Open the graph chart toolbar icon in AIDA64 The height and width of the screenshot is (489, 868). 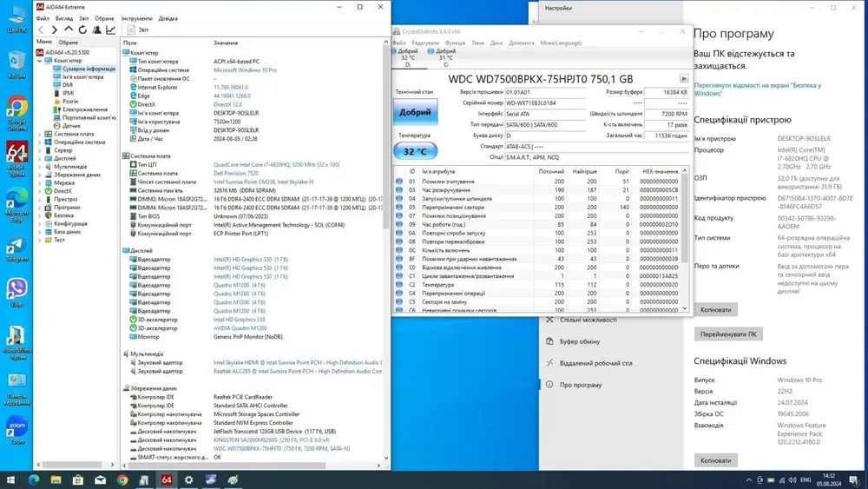click(x=110, y=30)
